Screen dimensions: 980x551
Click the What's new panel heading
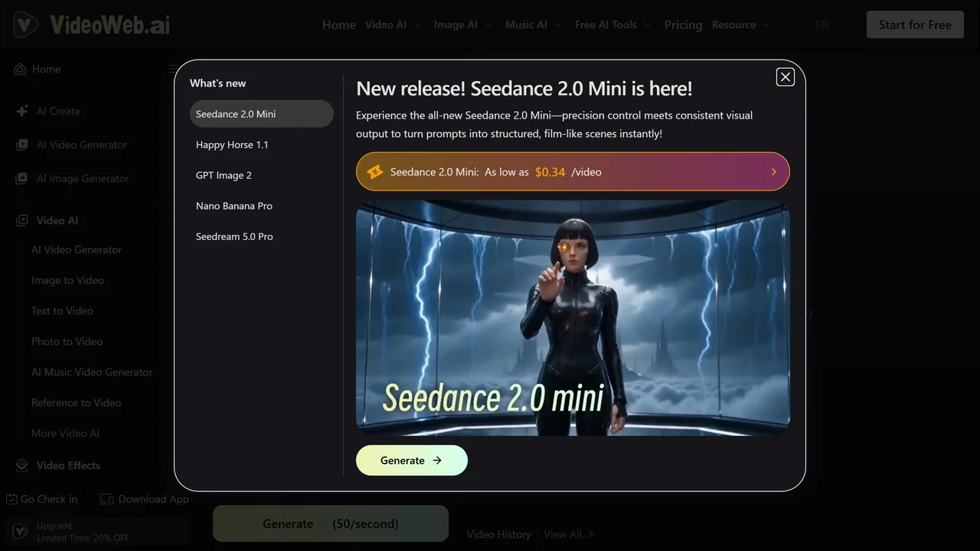pos(218,83)
